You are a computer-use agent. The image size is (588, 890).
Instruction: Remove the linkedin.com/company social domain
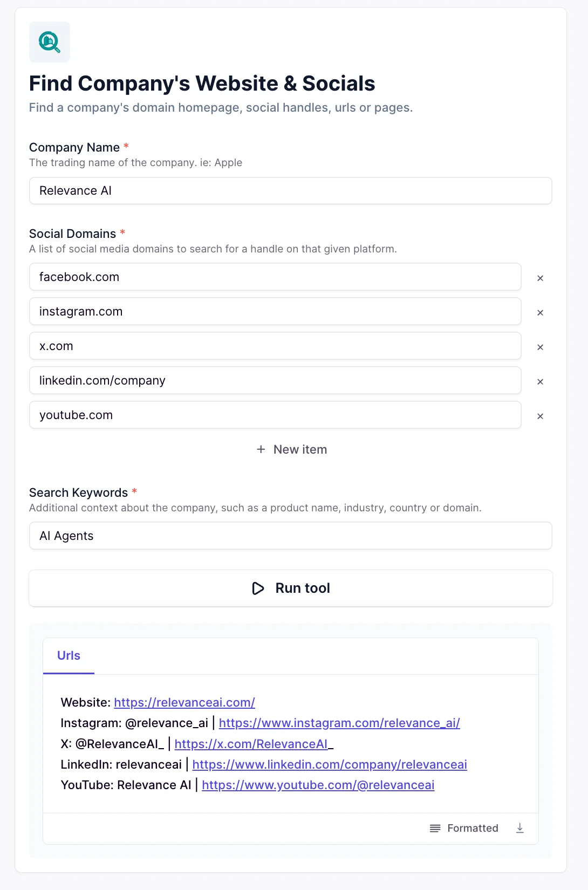(540, 381)
